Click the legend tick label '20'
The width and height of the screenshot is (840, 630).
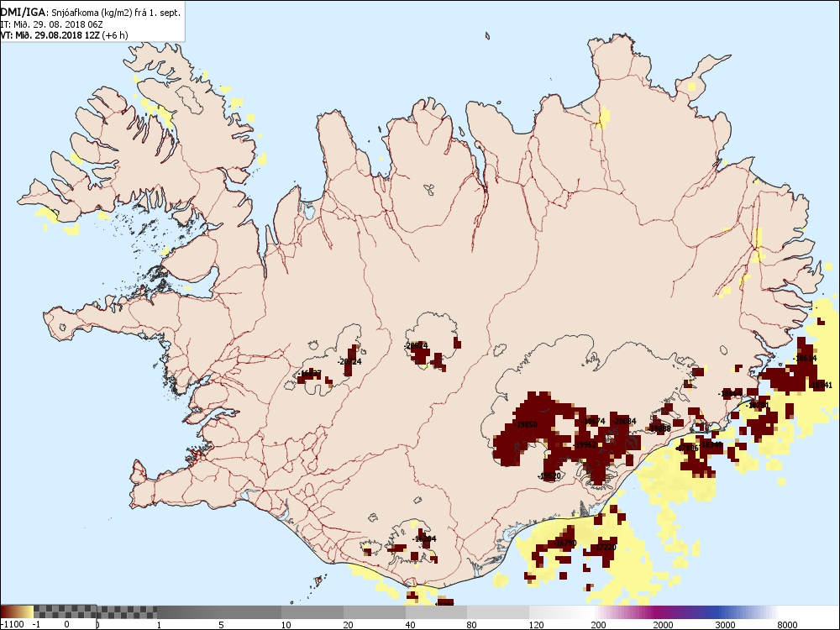click(349, 625)
